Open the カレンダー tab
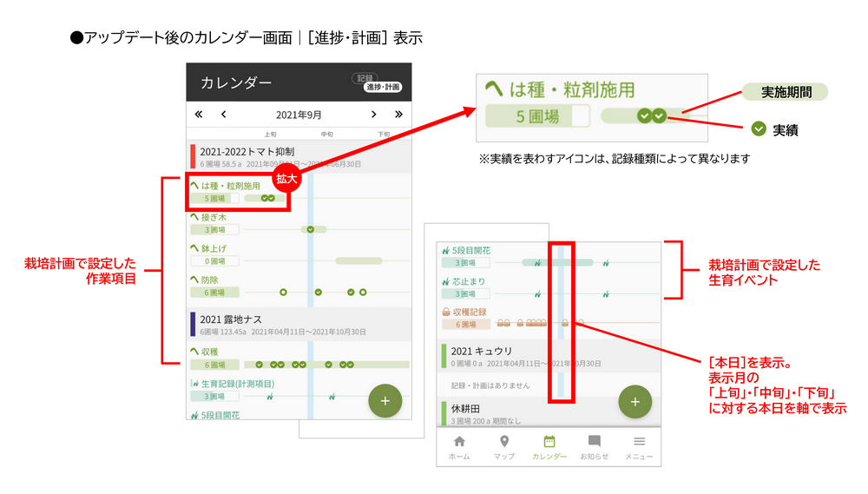868x494 pixels. 549,447
